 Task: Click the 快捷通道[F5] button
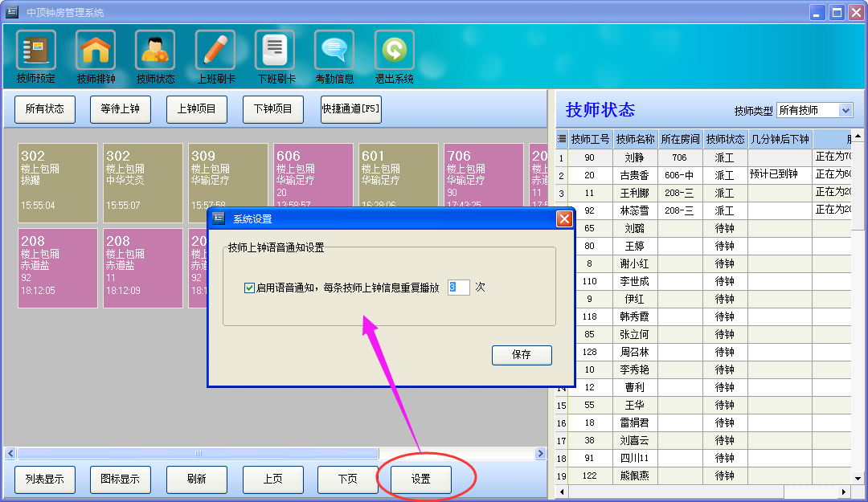point(351,109)
